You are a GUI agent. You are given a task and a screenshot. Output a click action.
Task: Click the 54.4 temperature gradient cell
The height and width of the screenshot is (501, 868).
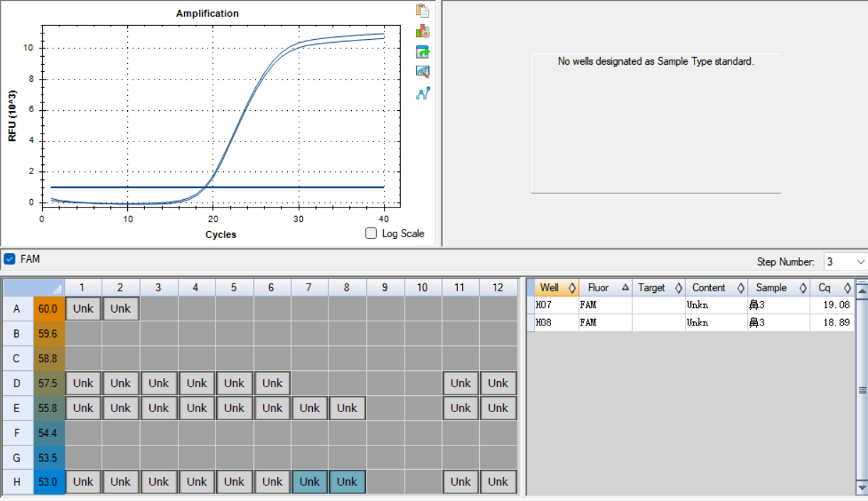coord(48,433)
